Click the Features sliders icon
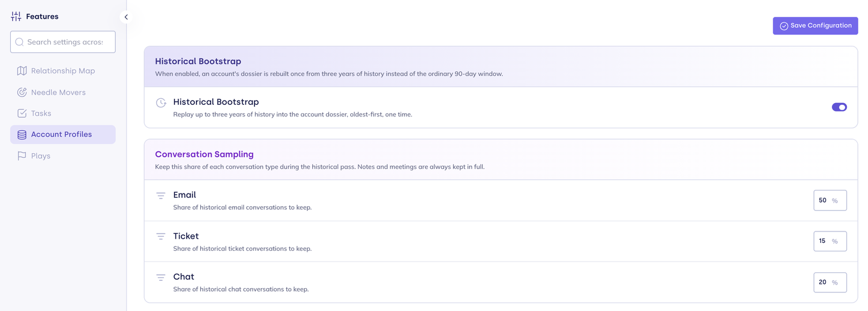Image resolution: width=868 pixels, height=311 pixels. pos(16,17)
